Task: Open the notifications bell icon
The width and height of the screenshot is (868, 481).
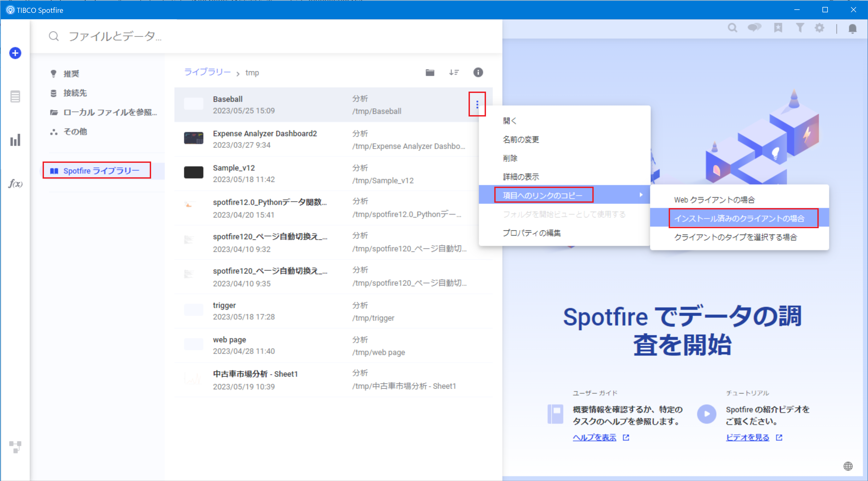Action: [852, 29]
